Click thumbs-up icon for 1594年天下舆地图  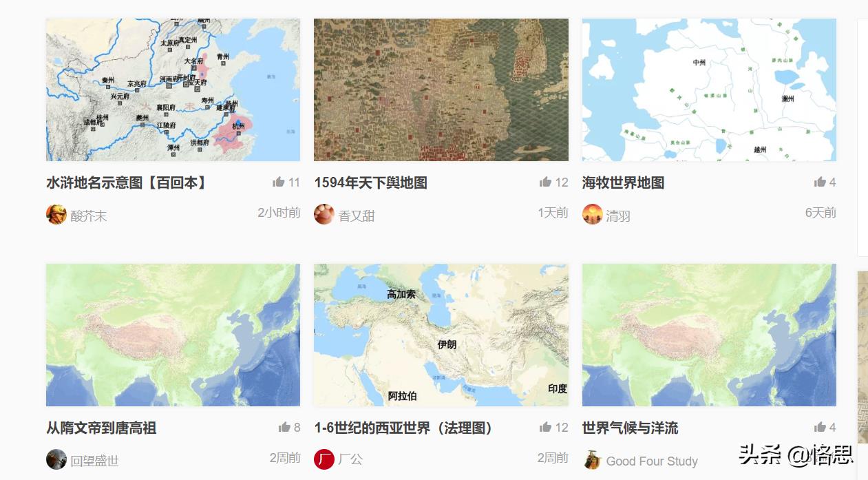click(x=545, y=182)
